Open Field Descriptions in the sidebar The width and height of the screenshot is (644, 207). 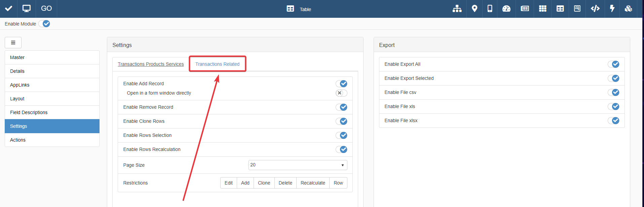[x=29, y=112]
